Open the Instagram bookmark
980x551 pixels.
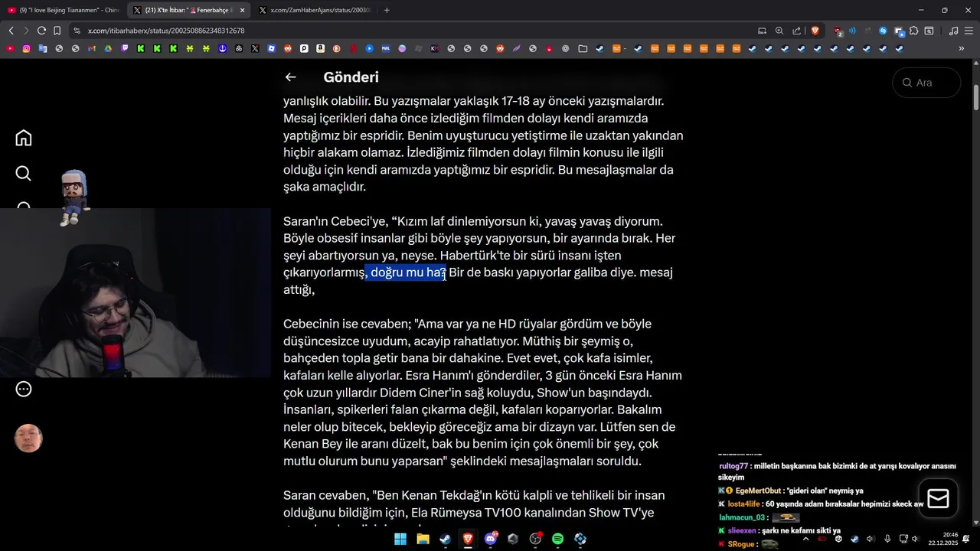pos(26,48)
